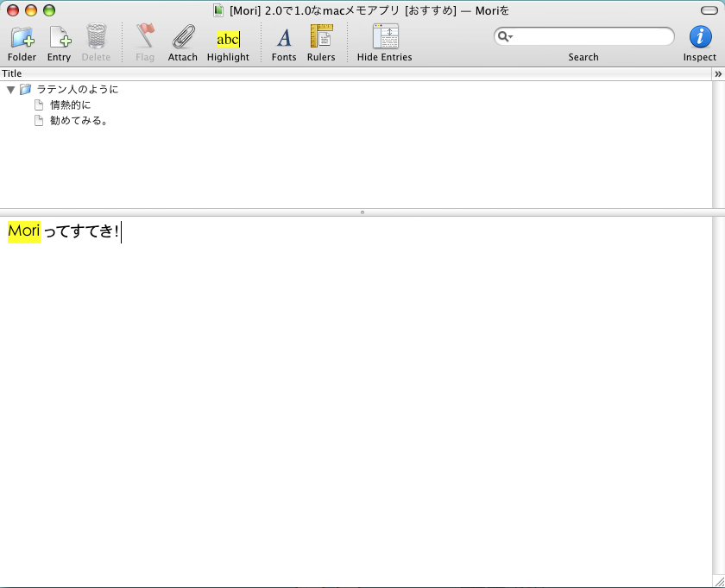This screenshot has height=588, width=725.
Task: Collapse the ラテン人のように folder triangle
Action: (11, 90)
